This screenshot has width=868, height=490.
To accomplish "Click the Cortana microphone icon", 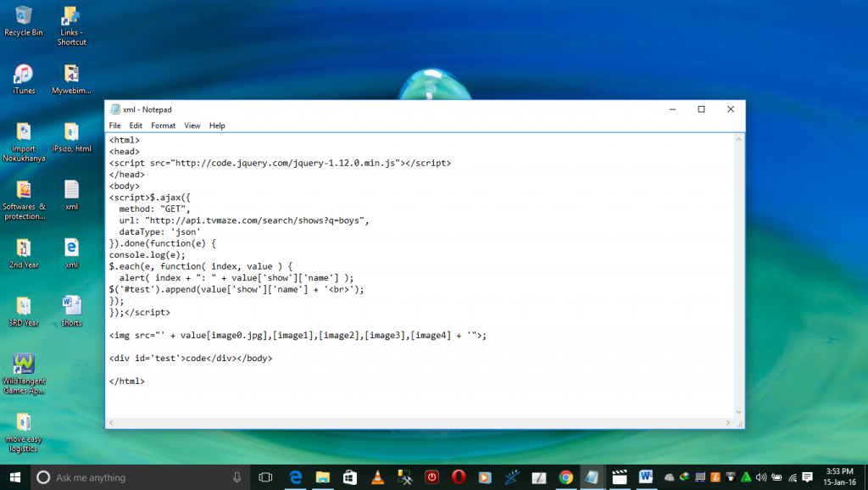I will 237,477.
